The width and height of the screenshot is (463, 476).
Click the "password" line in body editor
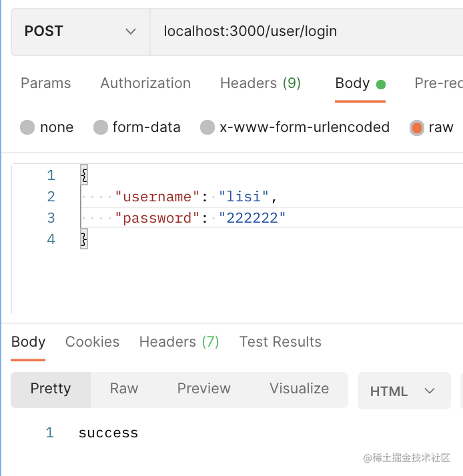(200, 218)
